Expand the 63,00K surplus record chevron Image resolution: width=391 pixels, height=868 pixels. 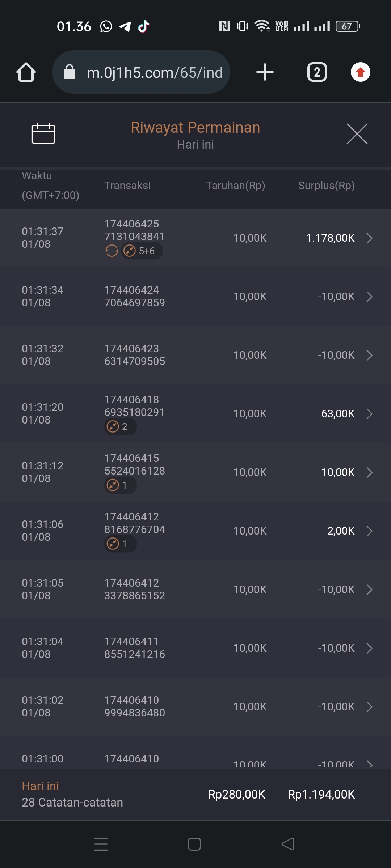pos(369,414)
